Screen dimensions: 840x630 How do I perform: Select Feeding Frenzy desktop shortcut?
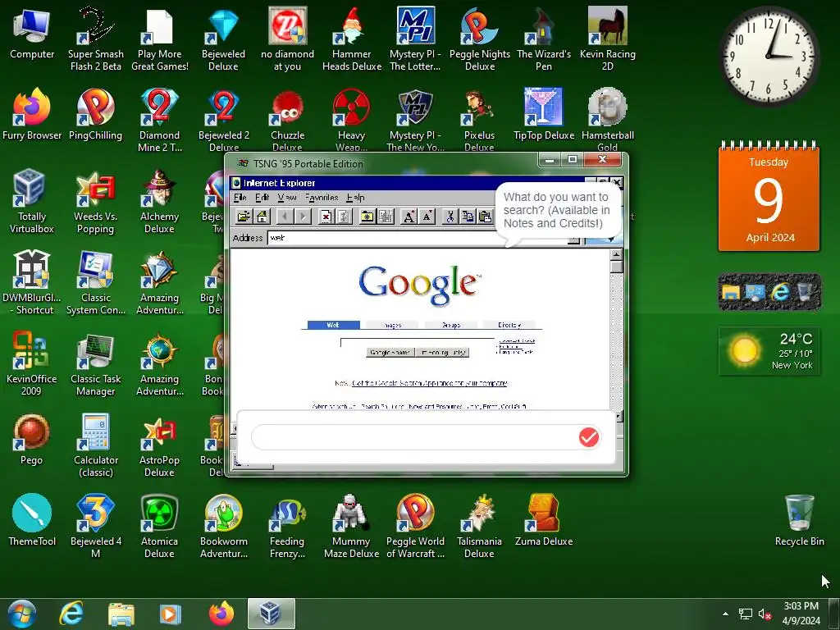pos(287,527)
